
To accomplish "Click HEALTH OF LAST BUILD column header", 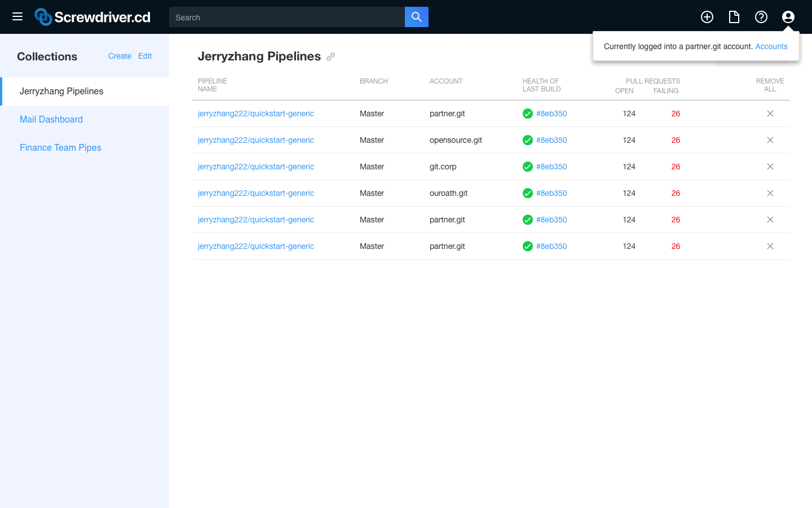I will (541, 85).
